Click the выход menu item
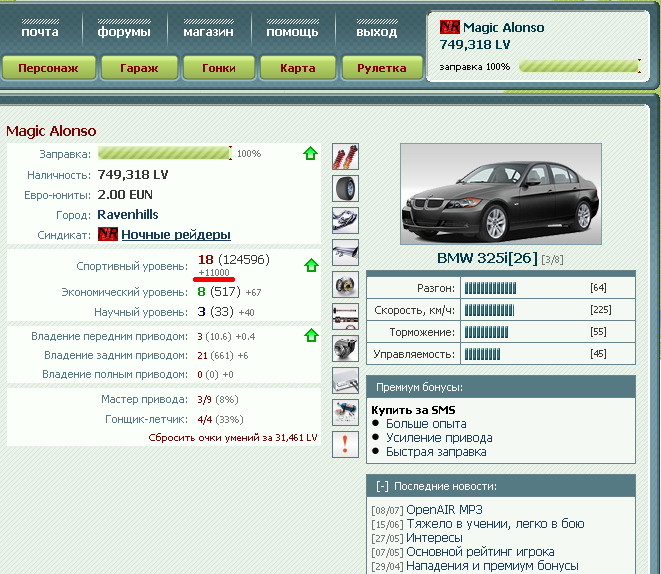Image resolution: width=661 pixels, height=574 pixels. [376, 32]
